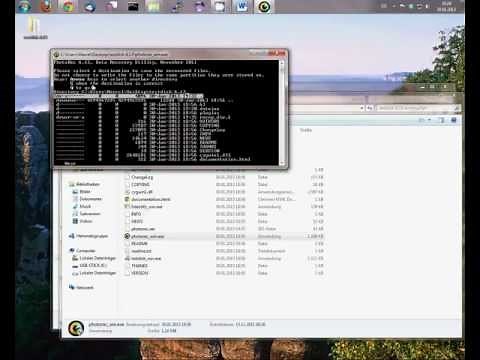This screenshot has height=360, width=480.
Task: Select the VERSION file
Action: point(140,273)
